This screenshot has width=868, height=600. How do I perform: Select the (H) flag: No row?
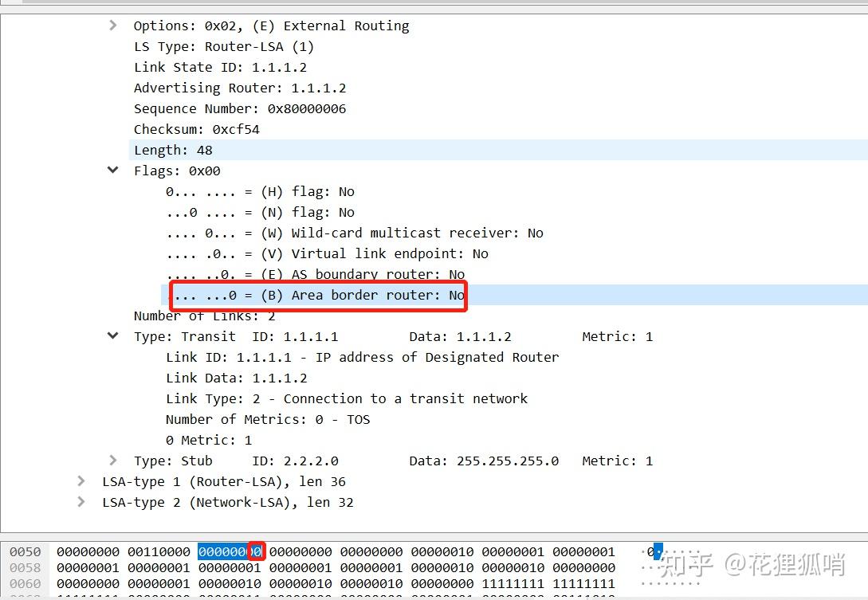260,191
